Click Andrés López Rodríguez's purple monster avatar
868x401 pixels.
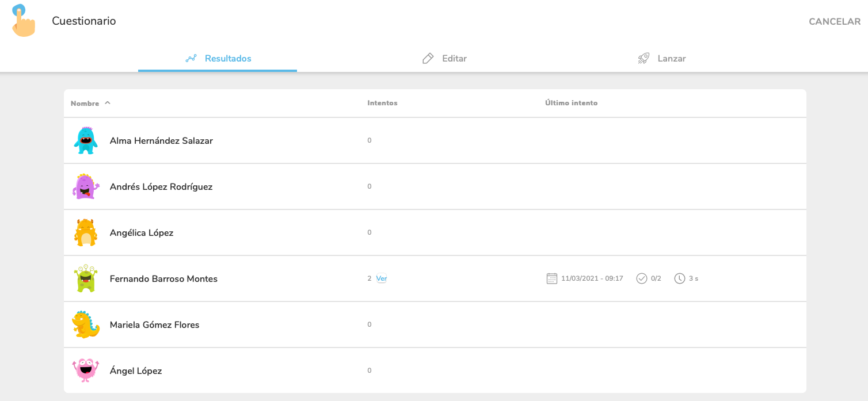(86, 186)
